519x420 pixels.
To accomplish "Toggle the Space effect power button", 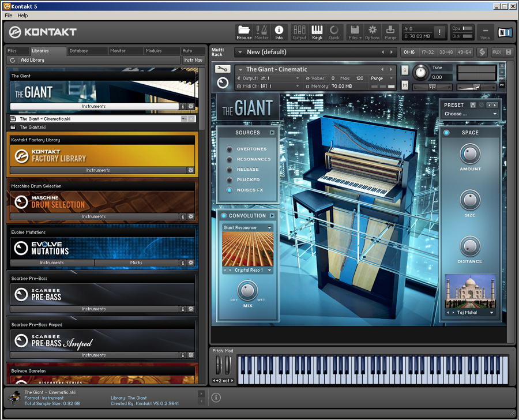I will point(446,133).
